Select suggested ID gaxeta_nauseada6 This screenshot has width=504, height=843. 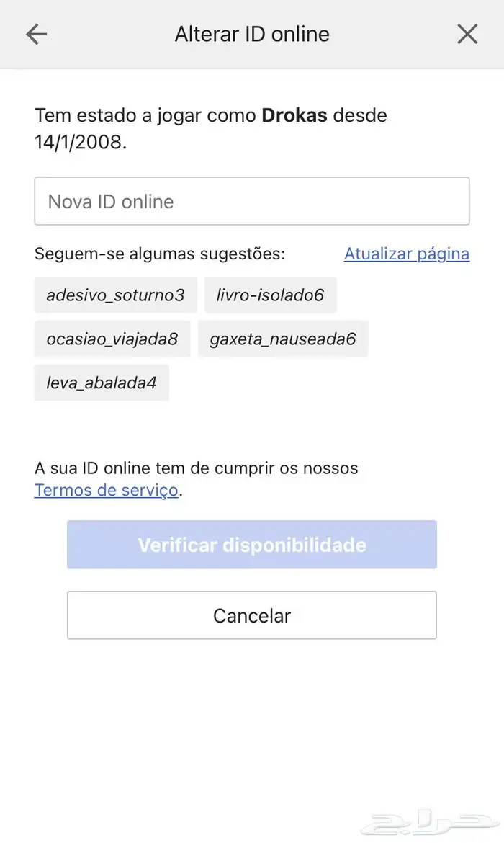(x=283, y=339)
